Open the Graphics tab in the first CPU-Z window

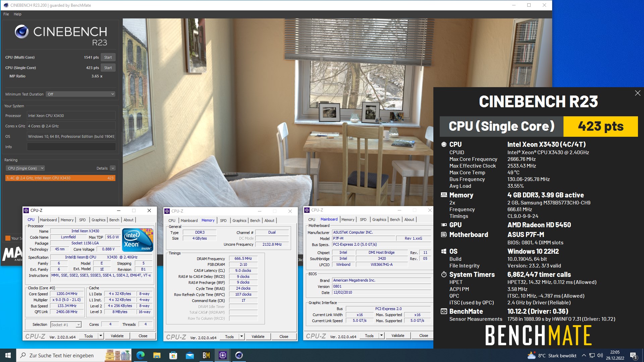coord(99,220)
